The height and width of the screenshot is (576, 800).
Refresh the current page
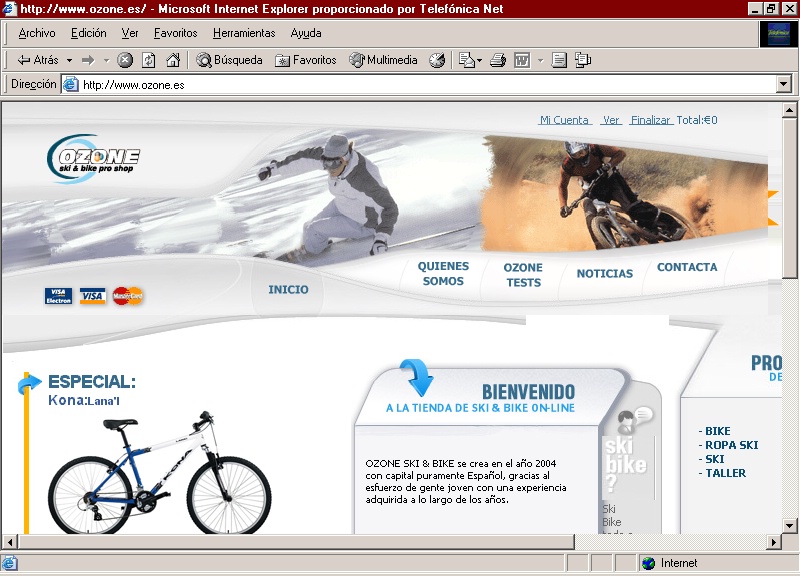[x=148, y=60]
